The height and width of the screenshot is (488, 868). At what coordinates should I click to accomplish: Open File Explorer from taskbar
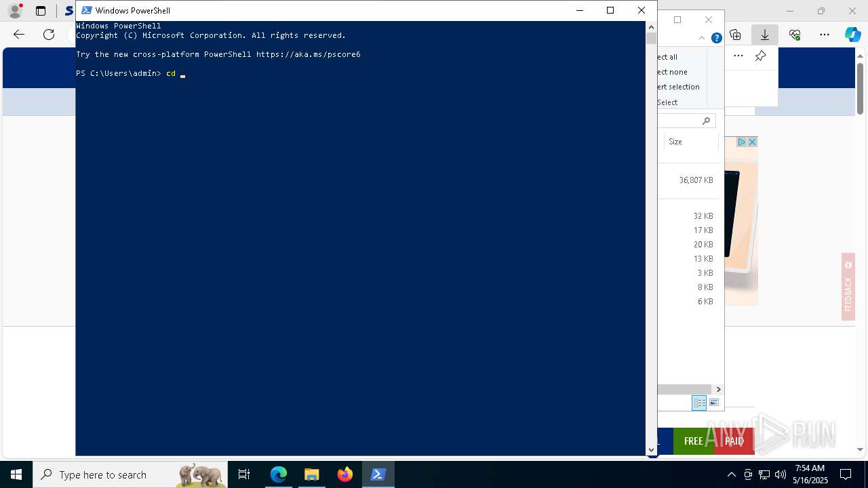312,474
